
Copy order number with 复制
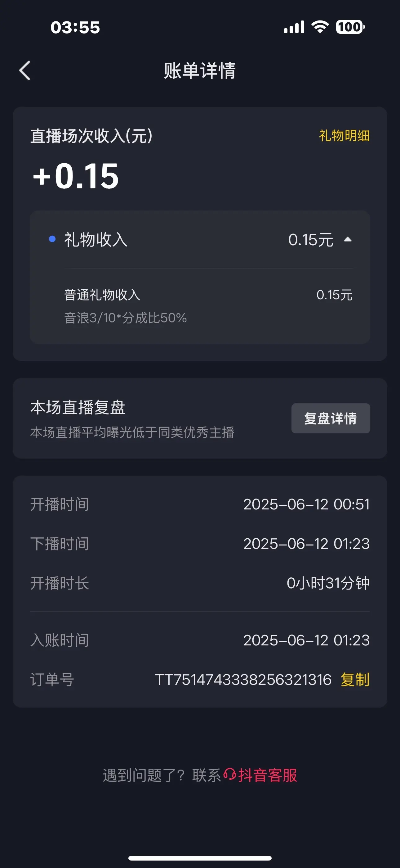[355, 680]
